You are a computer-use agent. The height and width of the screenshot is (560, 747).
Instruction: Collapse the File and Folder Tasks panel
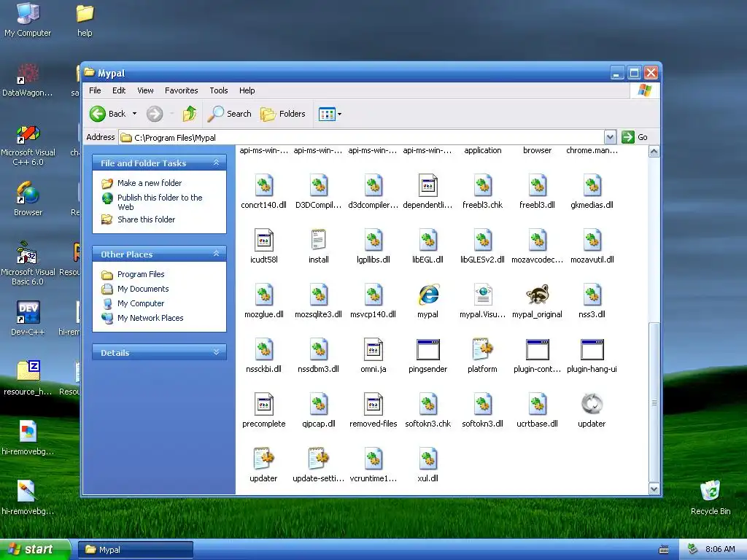click(x=216, y=163)
